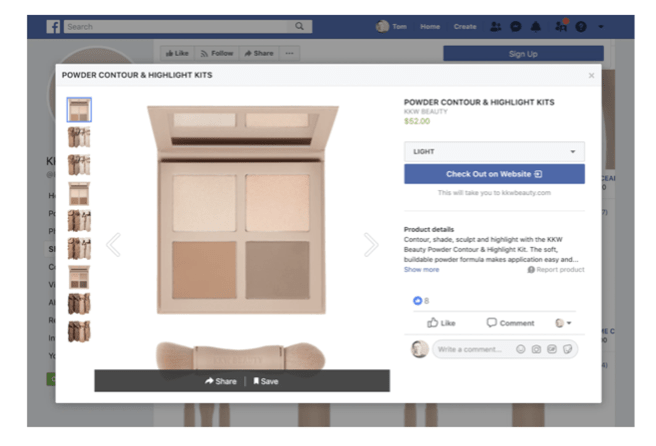The height and width of the screenshot is (446, 656).
Task: Open the help question mark icon
Action: click(x=581, y=26)
